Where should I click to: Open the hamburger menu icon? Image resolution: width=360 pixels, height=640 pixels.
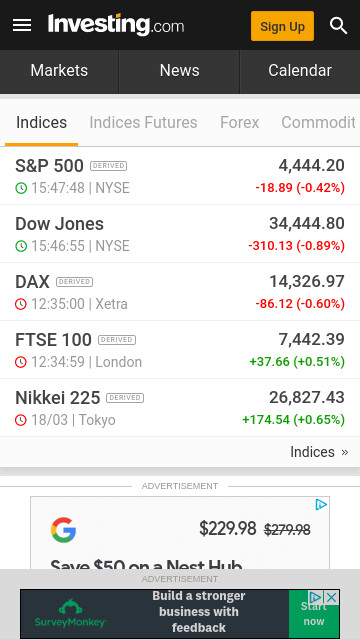point(22,26)
